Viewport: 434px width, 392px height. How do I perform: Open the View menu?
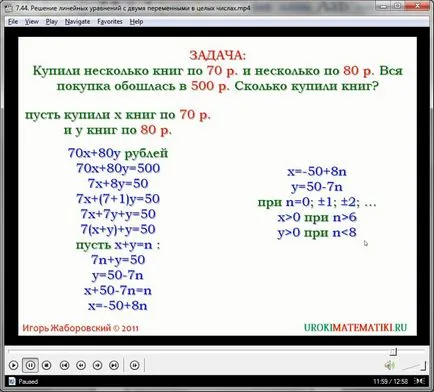tap(32, 22)
